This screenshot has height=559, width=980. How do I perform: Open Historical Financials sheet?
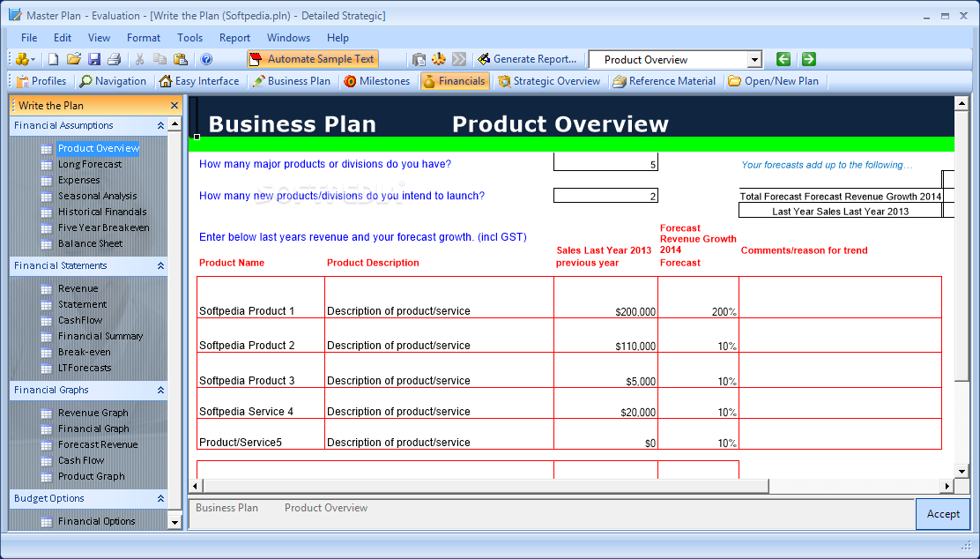click(102, 212)
